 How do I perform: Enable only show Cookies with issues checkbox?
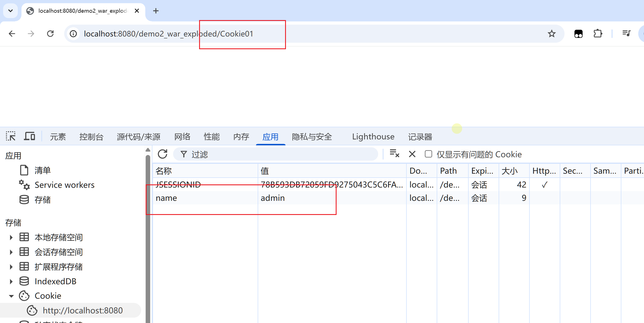pos(428,154)
